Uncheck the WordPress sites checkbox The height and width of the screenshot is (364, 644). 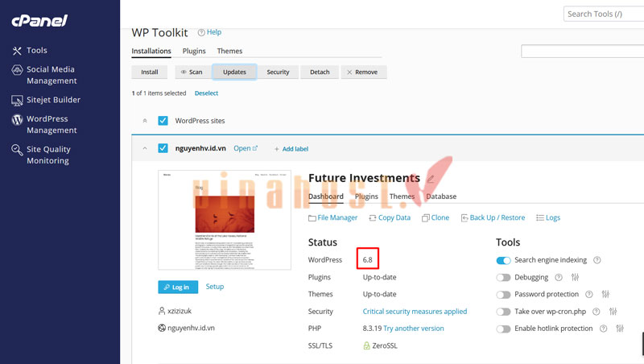163,120
